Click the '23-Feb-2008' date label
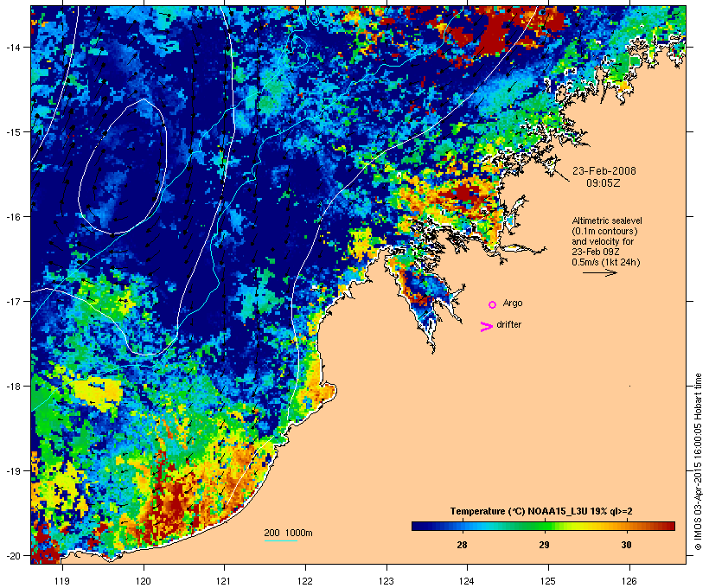Image resolution: width=709 pixels, height=588 pixels. [x=604, y=171]
